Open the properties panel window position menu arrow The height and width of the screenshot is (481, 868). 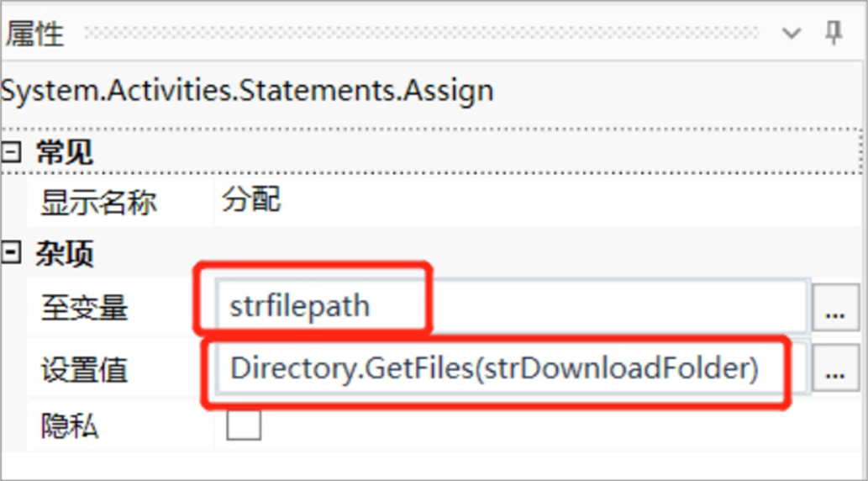[x=791, y=34]
